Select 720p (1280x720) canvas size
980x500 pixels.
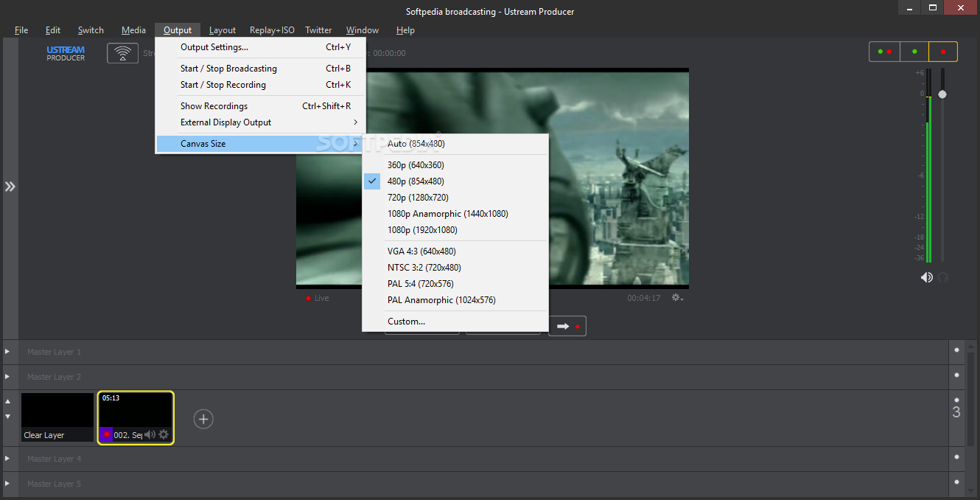[x=455, y=198]
